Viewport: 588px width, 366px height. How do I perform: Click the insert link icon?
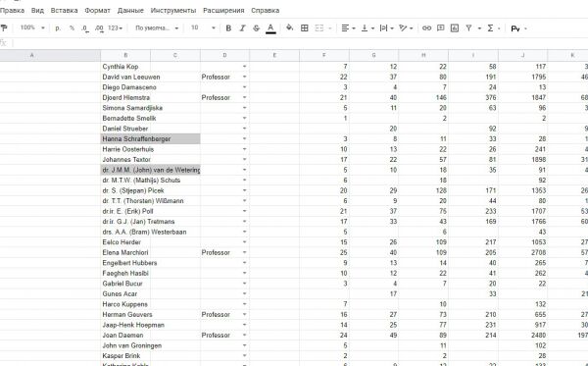click(426, 28)
